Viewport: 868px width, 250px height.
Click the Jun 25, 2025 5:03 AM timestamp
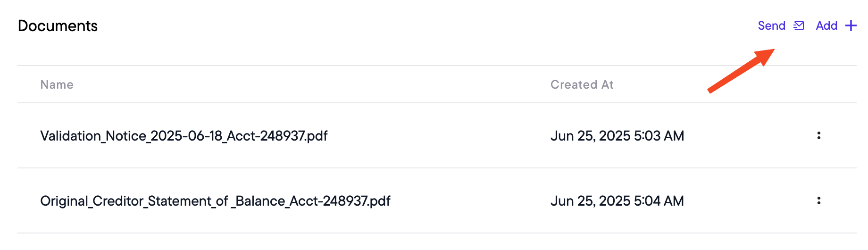point(617,136)
